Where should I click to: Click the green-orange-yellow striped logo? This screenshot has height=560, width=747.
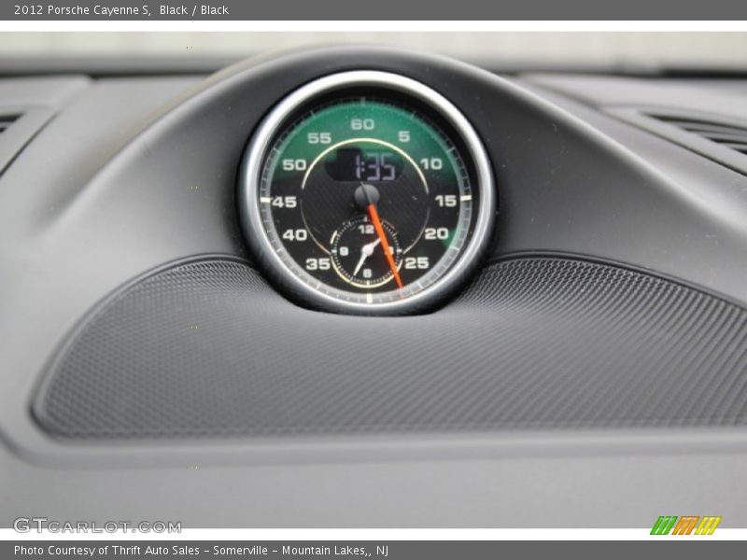point(685,525)
